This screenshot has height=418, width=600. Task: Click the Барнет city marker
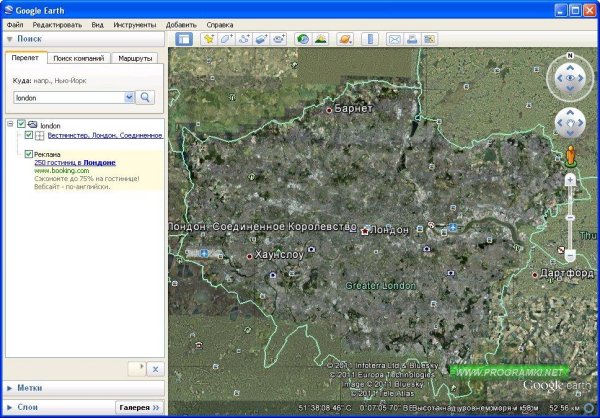(x=329, y=110)
